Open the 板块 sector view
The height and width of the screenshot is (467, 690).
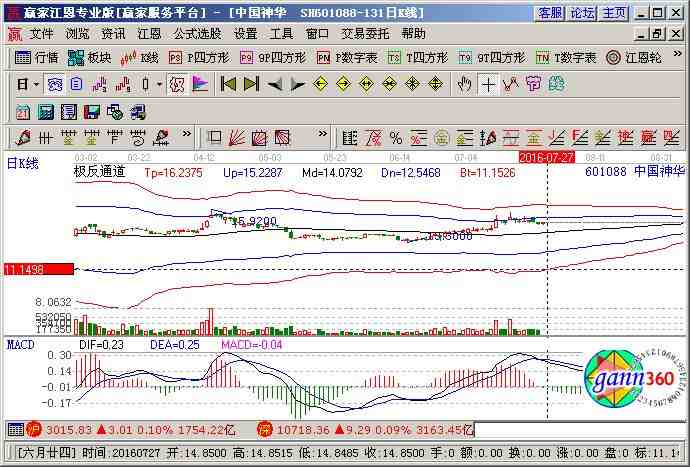[90, 58]
